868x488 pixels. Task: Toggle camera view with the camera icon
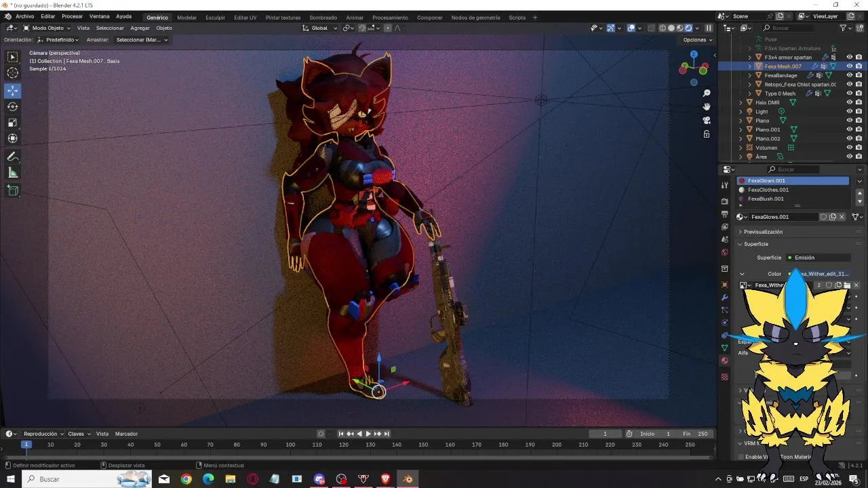pos(707,120)
